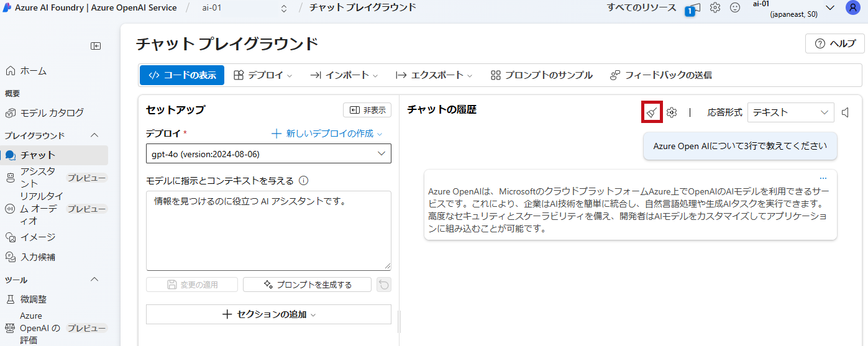The height and width of the screenshot is (346, 868).
Task: Open アシスタント playground item
Action: tap(54, 178)
